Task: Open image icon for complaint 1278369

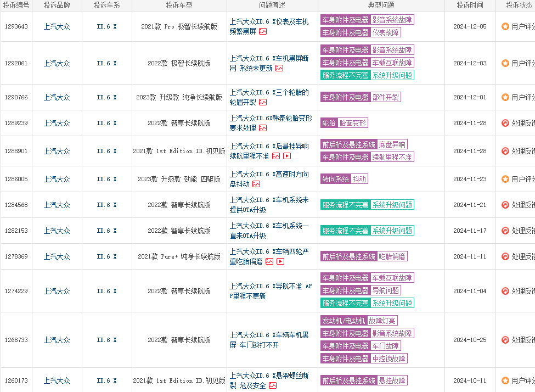Action: pyautogui.click(x=269, y=261)
